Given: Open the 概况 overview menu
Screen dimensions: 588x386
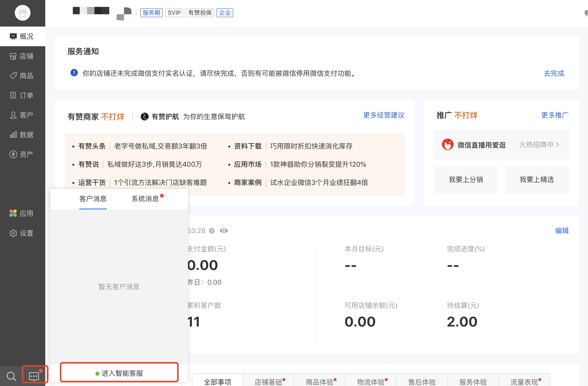Looking at the screenshot, I should click(22, 36).
